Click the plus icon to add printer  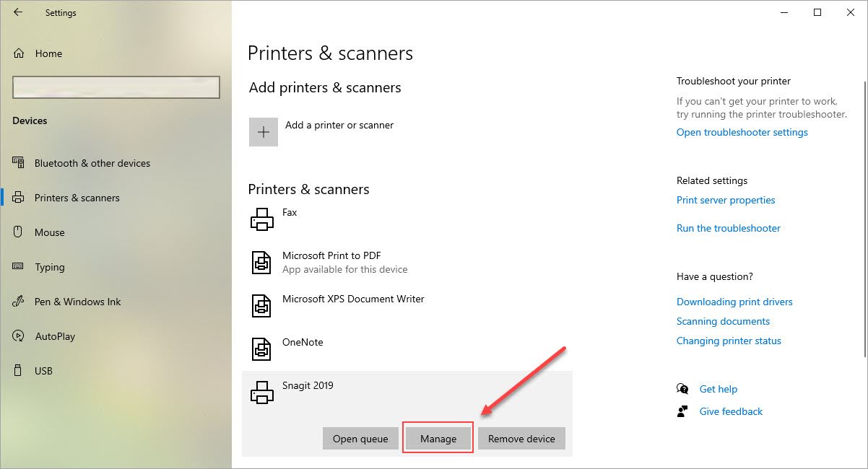(264, 132)
